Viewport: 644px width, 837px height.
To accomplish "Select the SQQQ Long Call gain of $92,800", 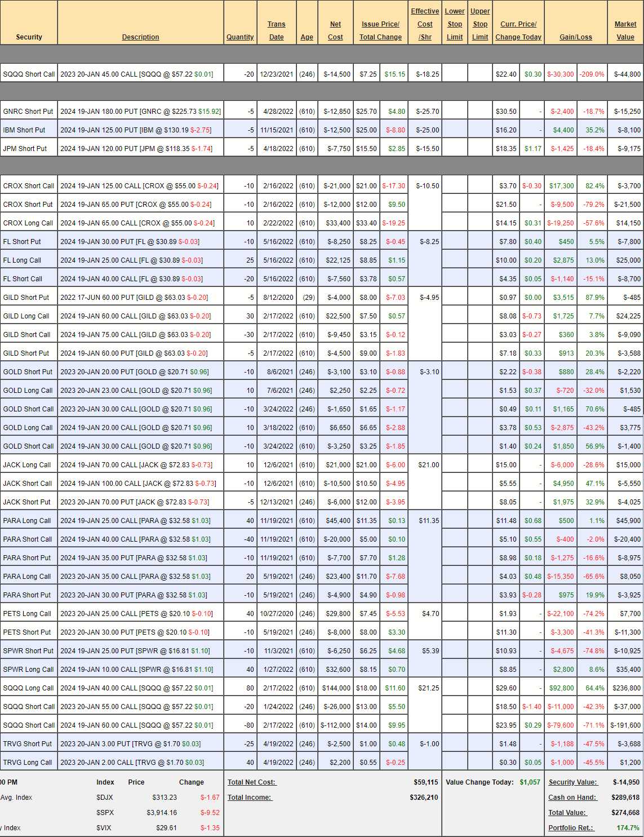I will [x=561, y=688].
